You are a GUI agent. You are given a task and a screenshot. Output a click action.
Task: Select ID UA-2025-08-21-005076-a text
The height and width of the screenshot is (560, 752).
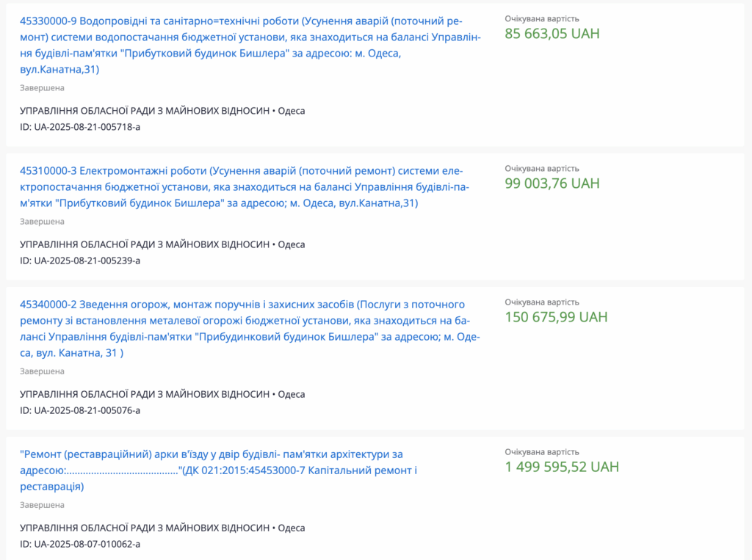click(x=80, y=410)
